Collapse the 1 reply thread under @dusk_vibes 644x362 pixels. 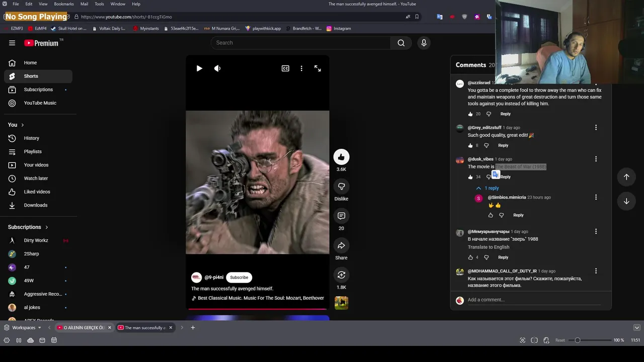point(488,188)
